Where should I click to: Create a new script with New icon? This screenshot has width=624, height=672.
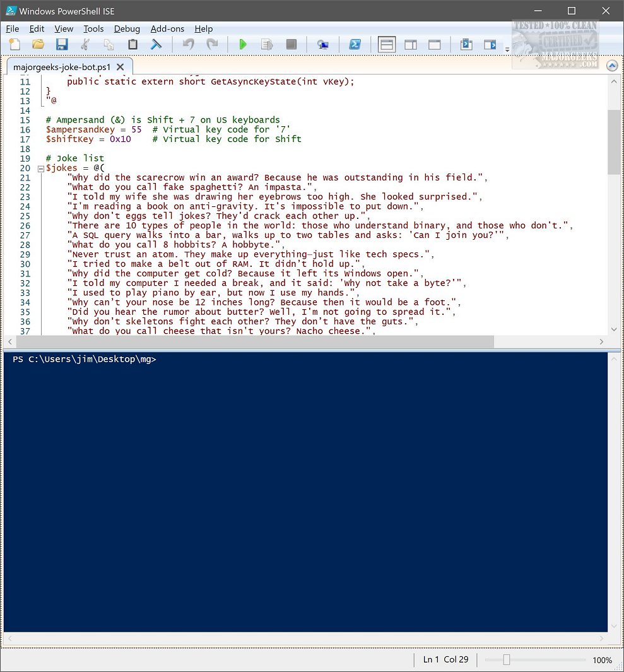pos(15,44)
